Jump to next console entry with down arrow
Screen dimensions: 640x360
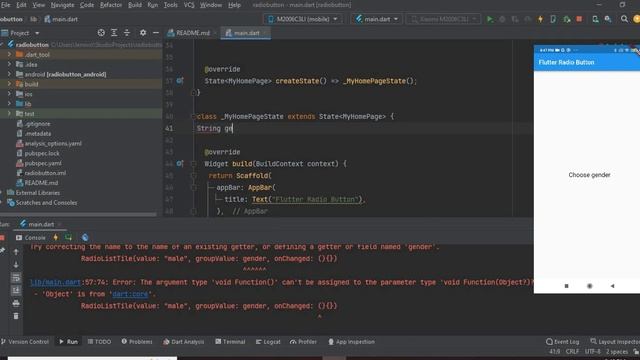coord(16,264)
